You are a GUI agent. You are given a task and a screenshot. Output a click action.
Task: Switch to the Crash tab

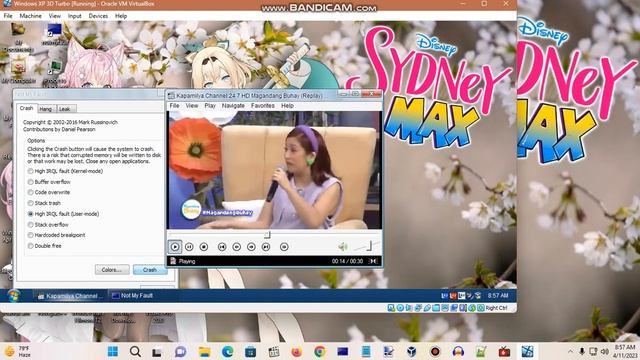(27, 108)
